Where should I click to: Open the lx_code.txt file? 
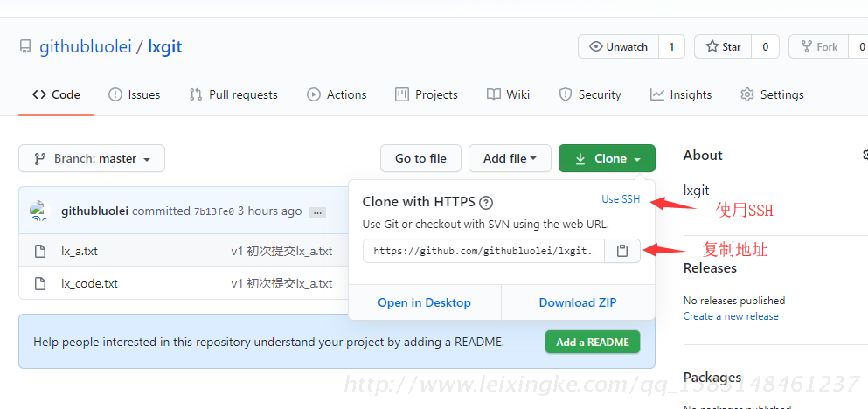90,284
